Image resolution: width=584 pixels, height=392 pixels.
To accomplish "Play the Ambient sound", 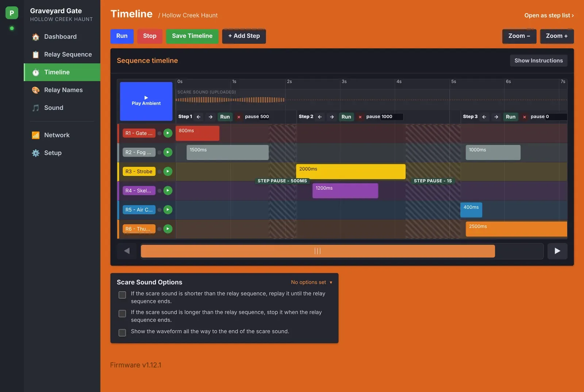I will pos(146,101).
